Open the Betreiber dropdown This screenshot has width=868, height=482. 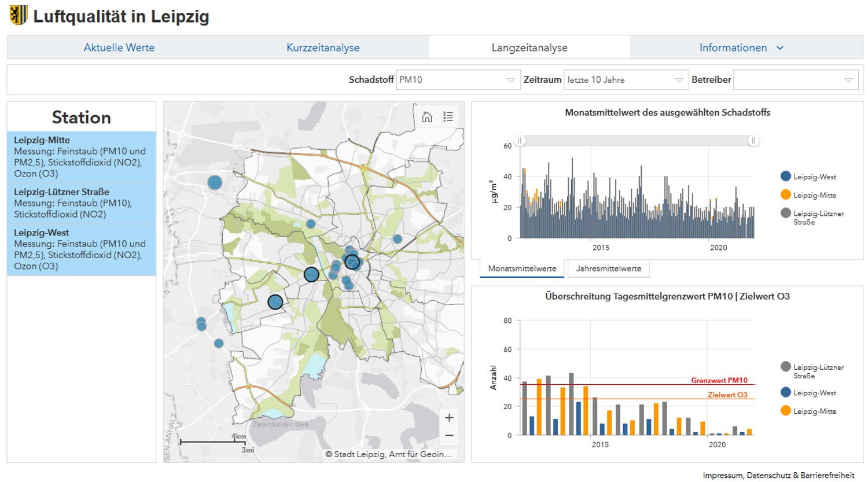click(795, 80)
